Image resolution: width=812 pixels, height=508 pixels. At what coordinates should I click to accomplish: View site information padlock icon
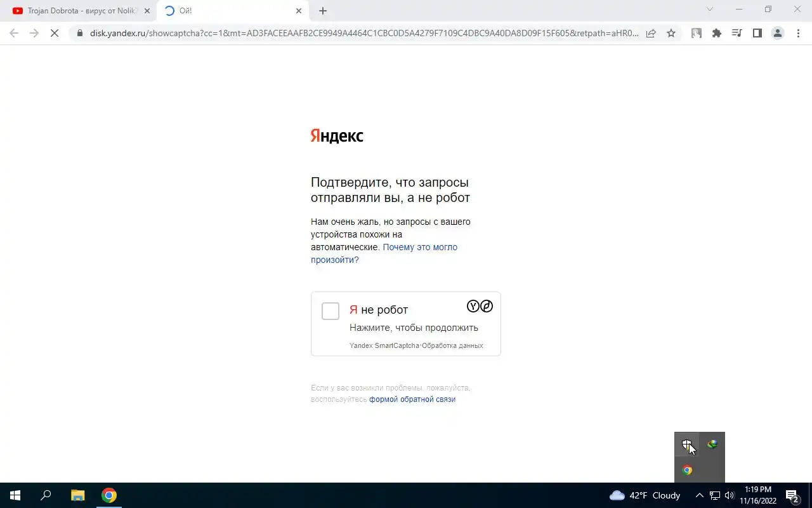[x=79, y=33]
